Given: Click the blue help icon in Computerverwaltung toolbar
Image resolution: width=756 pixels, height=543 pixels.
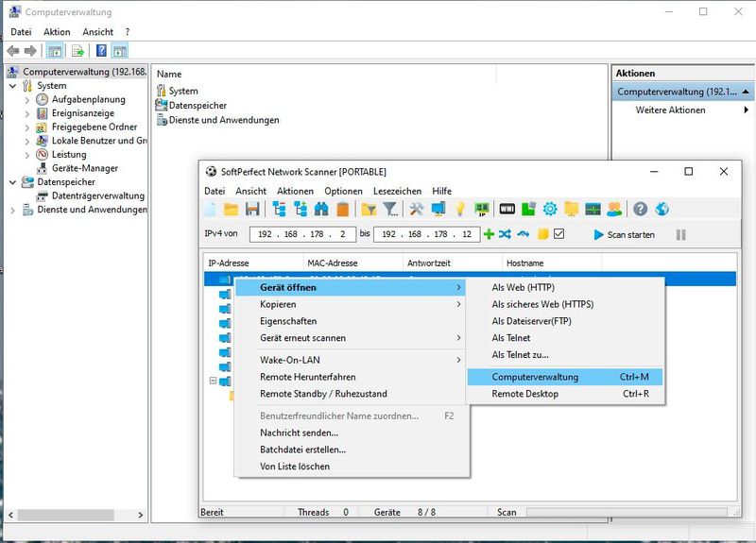Looking at the screenshot, I should [x=101, y=51].
